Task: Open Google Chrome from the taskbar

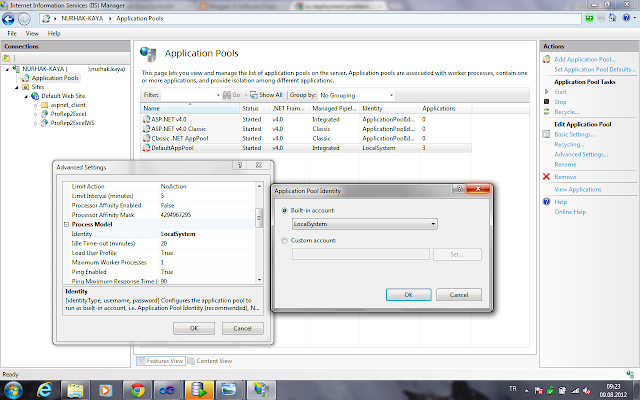Action: [x=137, y=390]
